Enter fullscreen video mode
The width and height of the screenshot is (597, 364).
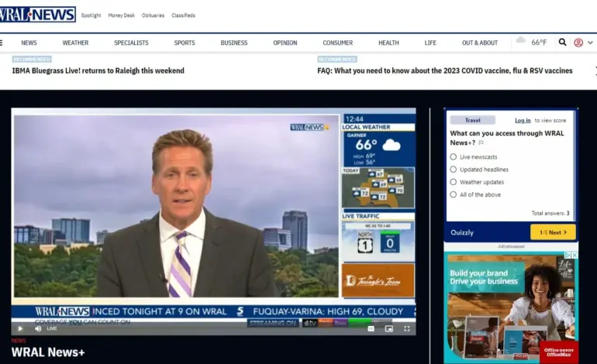coord(406,328)
